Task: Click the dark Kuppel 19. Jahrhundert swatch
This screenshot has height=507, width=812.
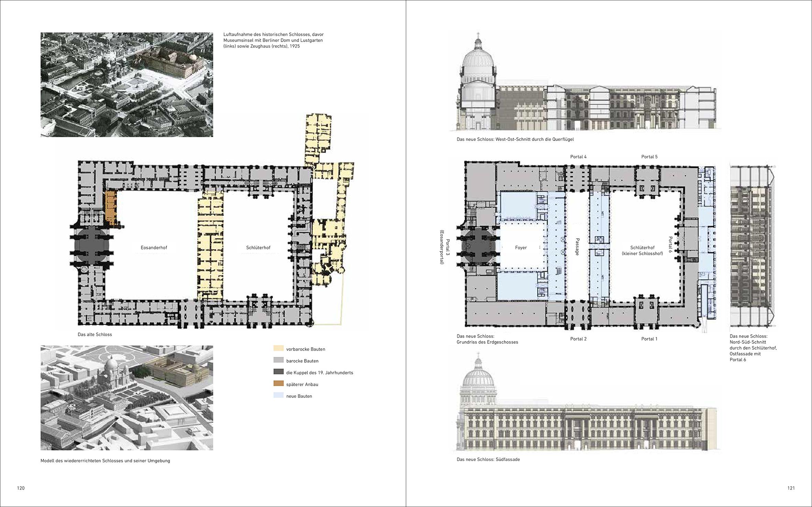Action: [x=278, y=372]
